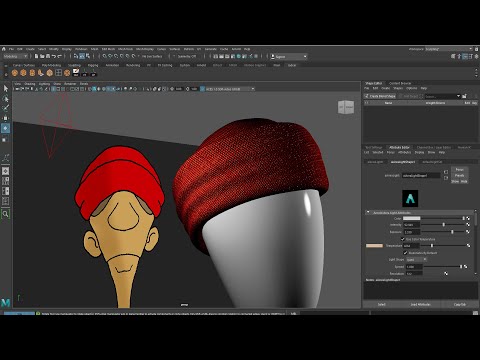Click the search magnifier icon in left sidebar

point(6,214)
